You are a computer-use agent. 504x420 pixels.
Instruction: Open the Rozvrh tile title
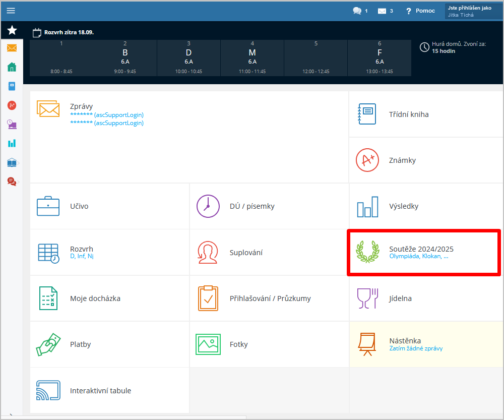pos(82,249)
